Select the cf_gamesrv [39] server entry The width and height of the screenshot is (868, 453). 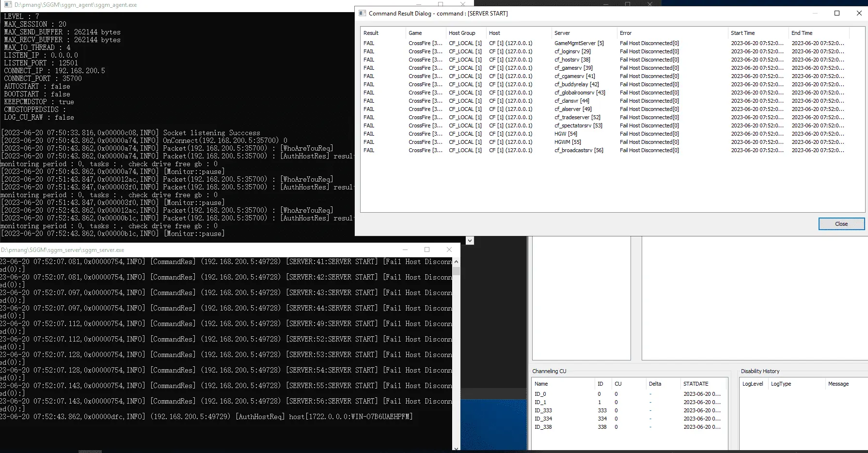pos(604,68)
